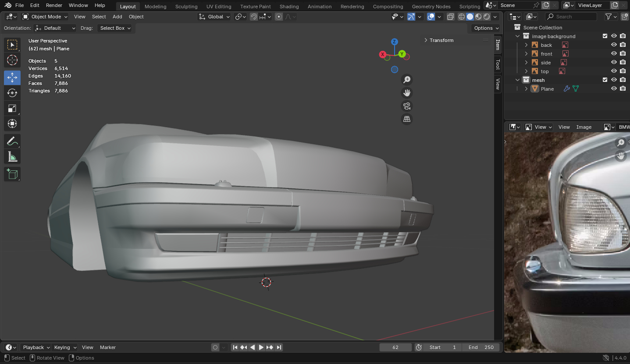Open the Render menu

tap(54, 5)
